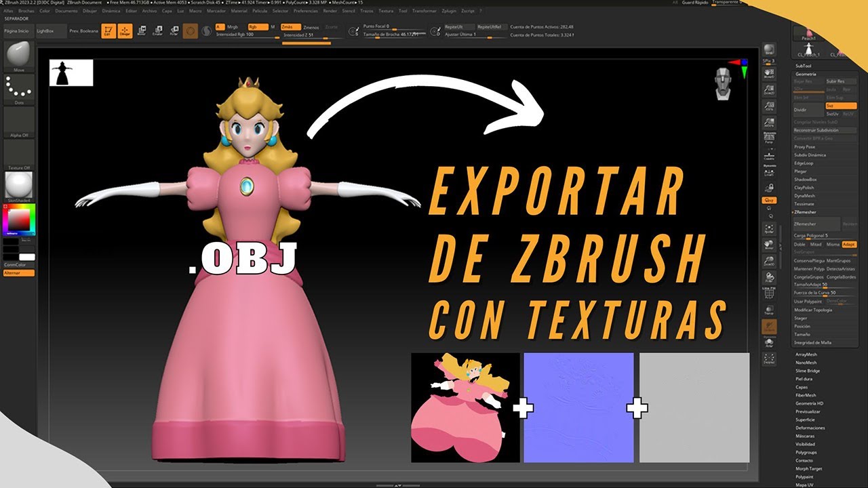Click the large ZRemesher button
The image size is (868, 488).
click(816, 224)
